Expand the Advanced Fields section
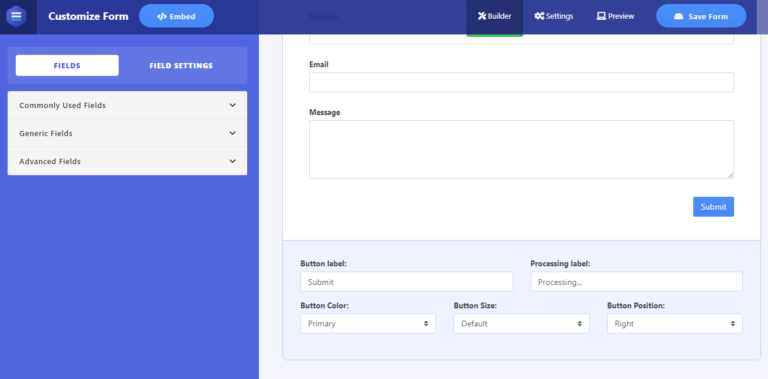Screen dimensions: 768x379 click(127, 161)
